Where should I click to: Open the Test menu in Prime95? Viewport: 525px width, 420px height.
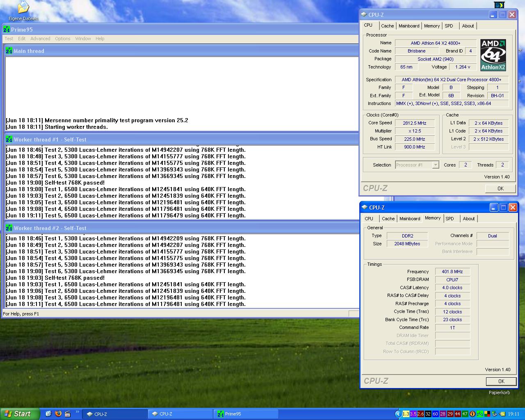[9, 39]
